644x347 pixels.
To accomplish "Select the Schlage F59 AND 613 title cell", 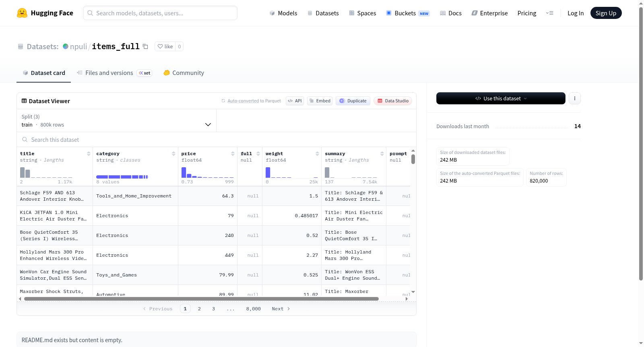I will point(55,196).
